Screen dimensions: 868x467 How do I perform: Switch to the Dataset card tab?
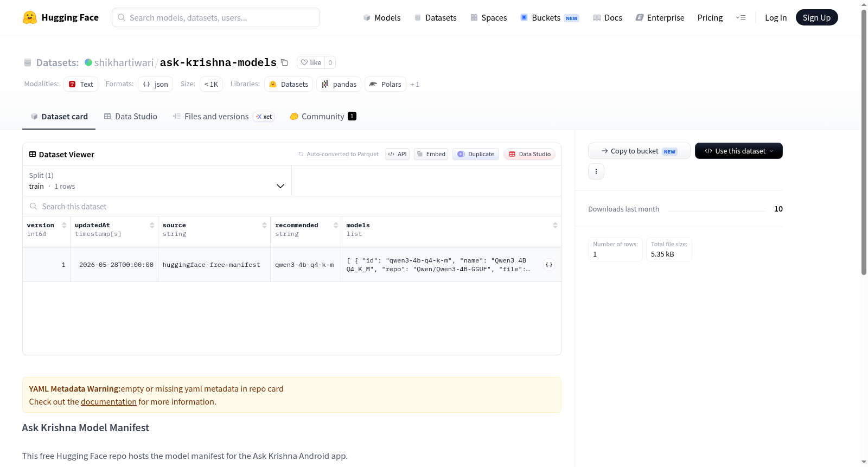pos(59,116)
